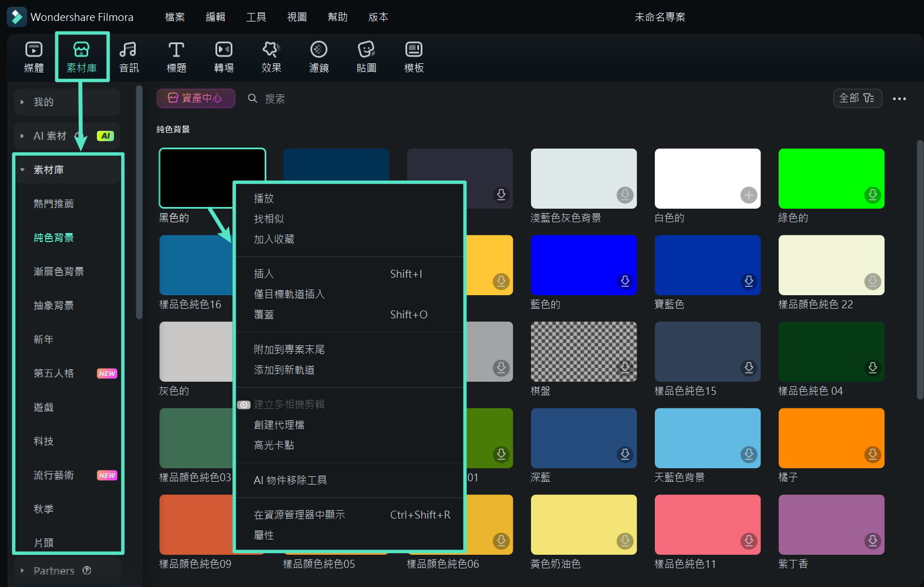Choose 高光卡點 menu entry
Viewport: 924px width, 587px height.
pos(350,445)
